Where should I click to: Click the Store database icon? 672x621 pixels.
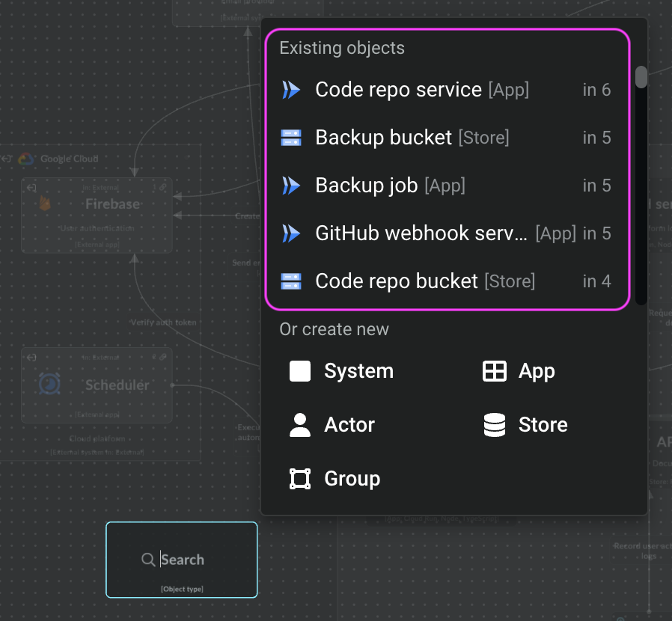(x=495, y=425)
